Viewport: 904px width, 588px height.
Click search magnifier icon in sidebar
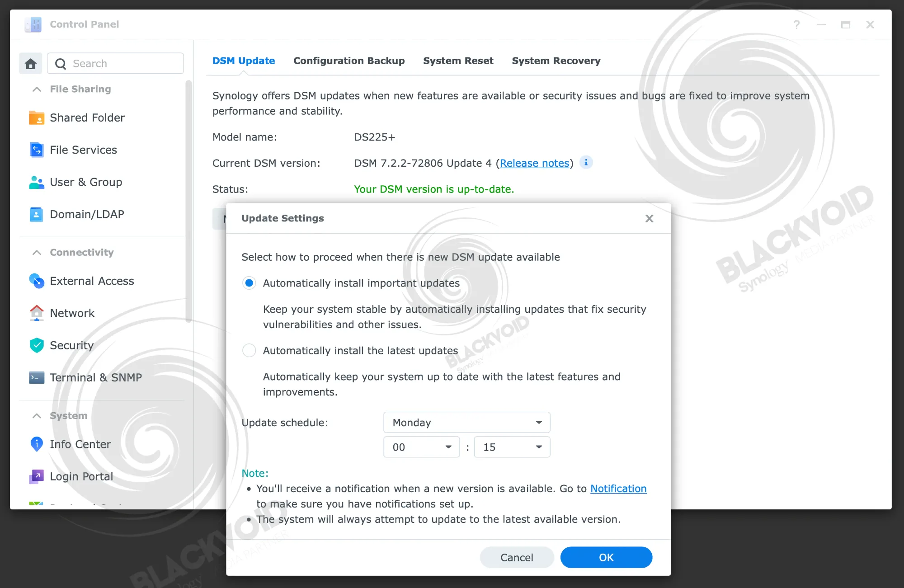click(x=61, y=64)
